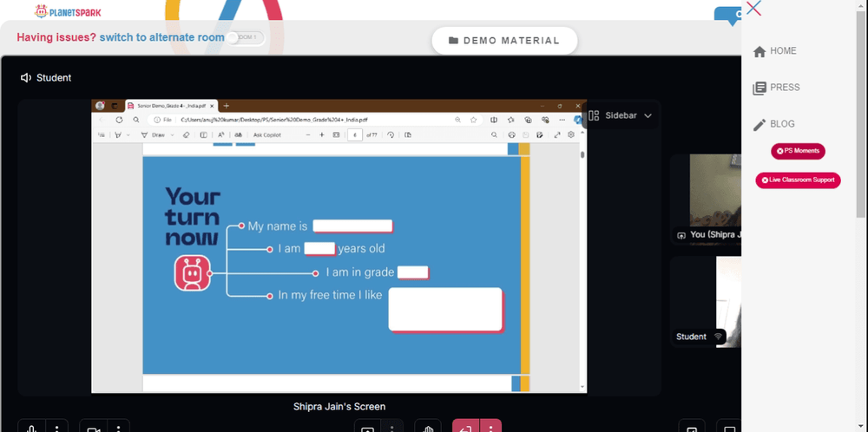868x432 pixels.
Task: Open the PDF toolbar settings gear
Action: pos(571,134)
